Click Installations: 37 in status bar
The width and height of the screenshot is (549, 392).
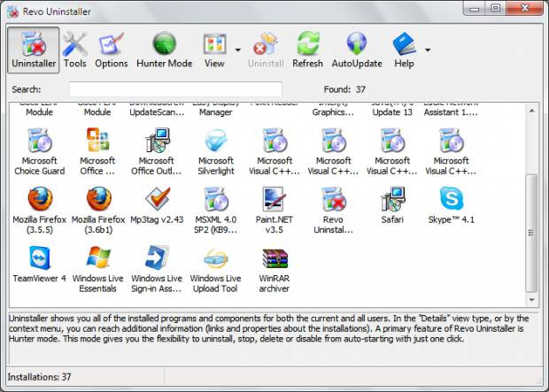[39, 377]
